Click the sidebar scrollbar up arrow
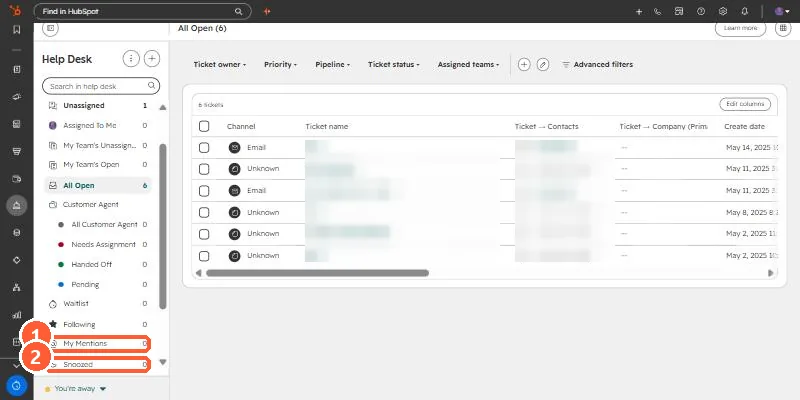This screenshot has height=400, width=800. [x=163, y=108]
